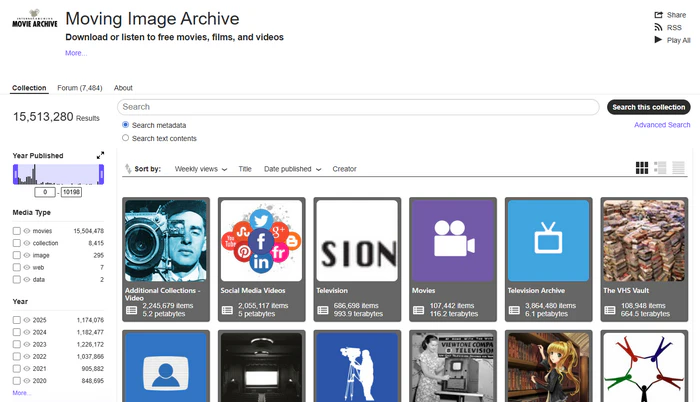Open the Weekly views sort dropdown
700x402 pixels.
pos(201,169)
